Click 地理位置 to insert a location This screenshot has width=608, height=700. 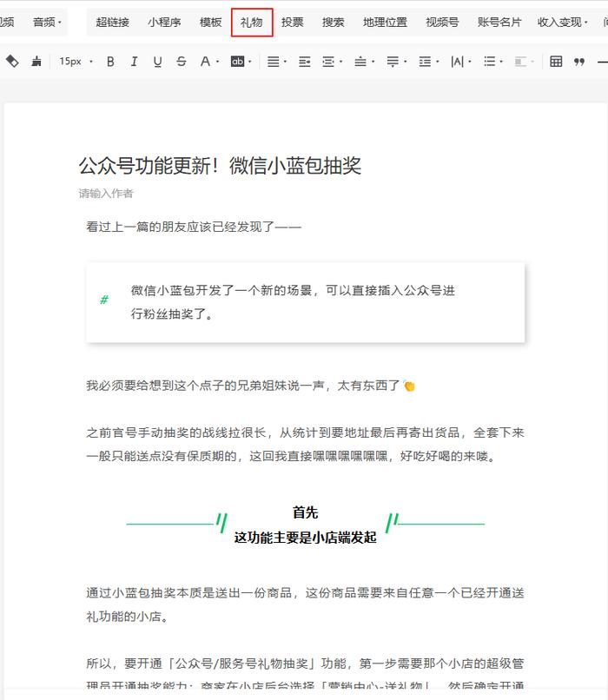tap(386, 22)
